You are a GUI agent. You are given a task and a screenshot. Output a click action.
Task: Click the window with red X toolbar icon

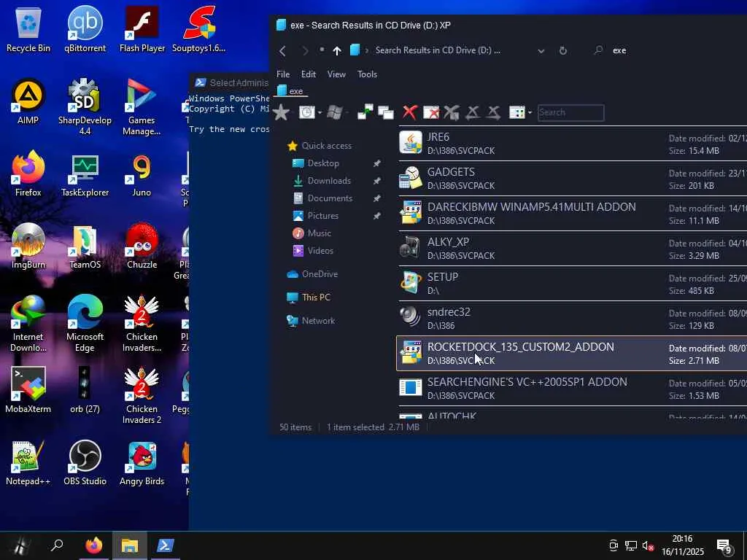[x=431, y=112]
